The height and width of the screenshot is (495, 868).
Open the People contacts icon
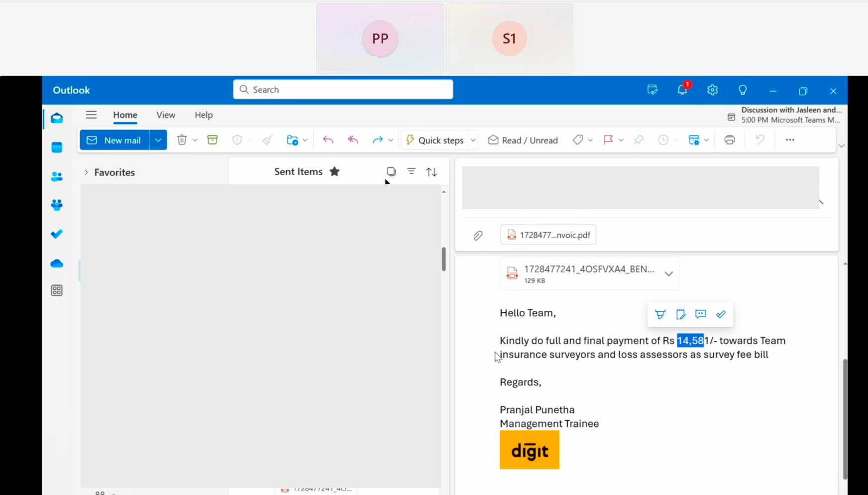click(57, 176)
